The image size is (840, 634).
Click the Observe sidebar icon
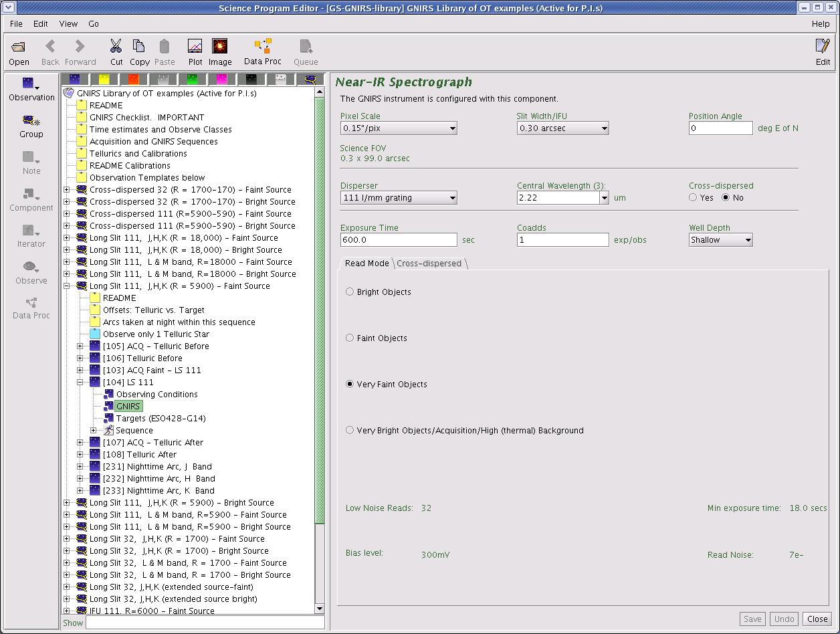coord(31,268)
